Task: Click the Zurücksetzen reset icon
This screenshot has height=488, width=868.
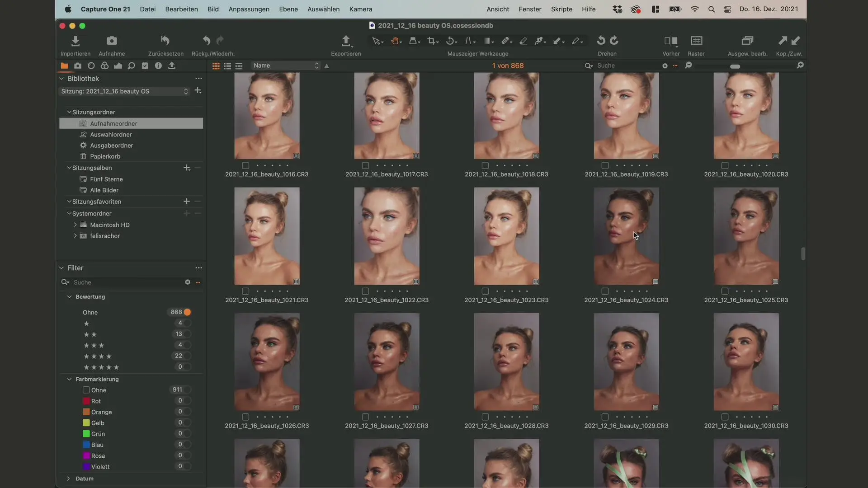Action: [x=165, y=41]
